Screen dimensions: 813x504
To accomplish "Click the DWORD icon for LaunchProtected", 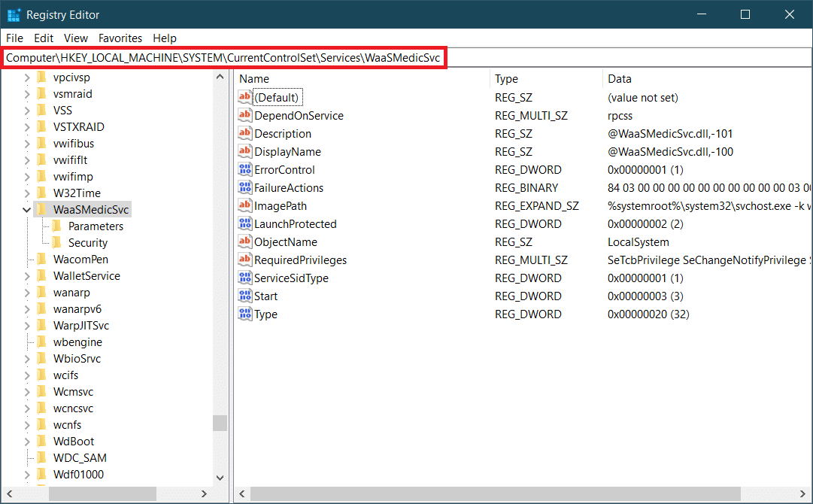I will pos(245,224).
